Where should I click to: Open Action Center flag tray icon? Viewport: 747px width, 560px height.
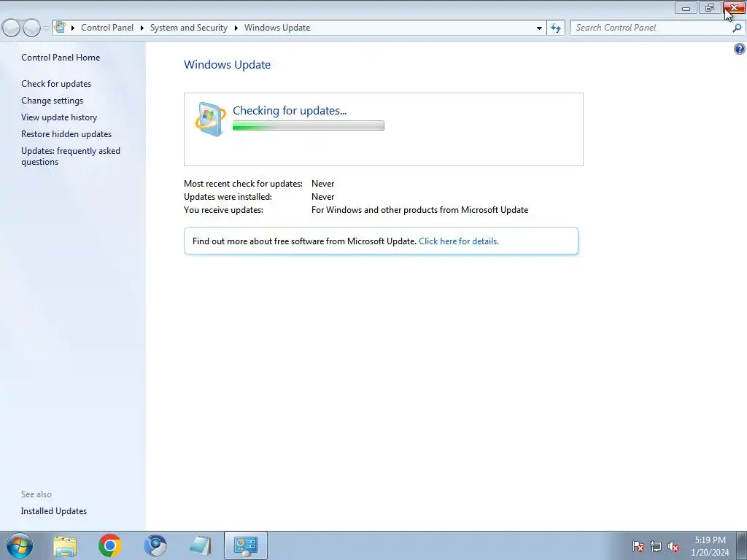pos(638,546)
